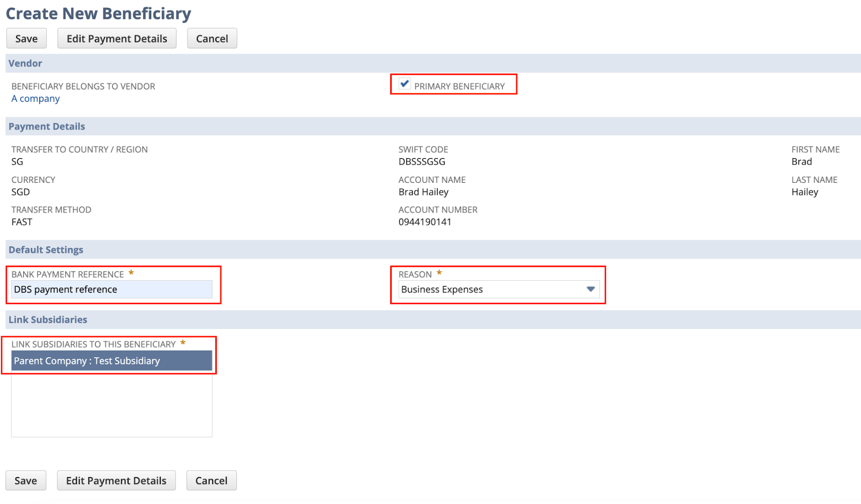Click the Bank Payment Reference input field
The width and height of the screenshot is (861, 504).
tap(112, 289)
